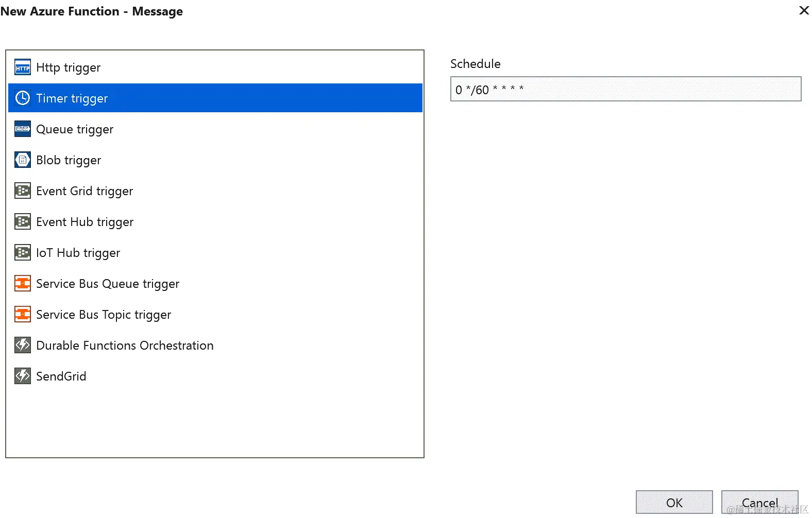Image resolution: width=812 pixels, height=518 pixels.
Task: Click the Durable Functions Orchestration icon
Action: [x=23, y=345]
